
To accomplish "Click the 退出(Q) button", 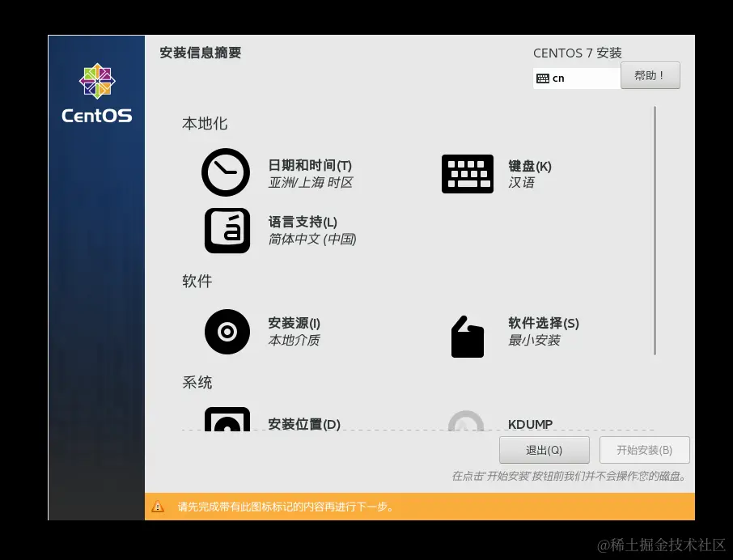I will (544, 450).
